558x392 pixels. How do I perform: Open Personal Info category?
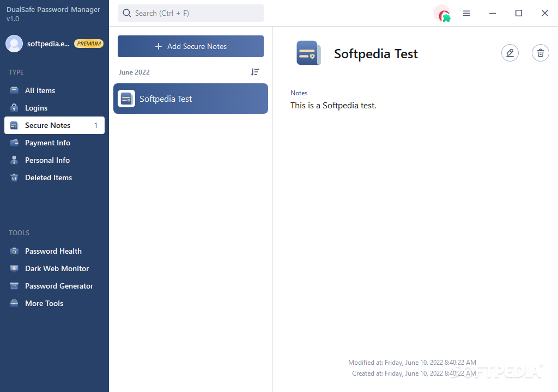tap(54, 160)
